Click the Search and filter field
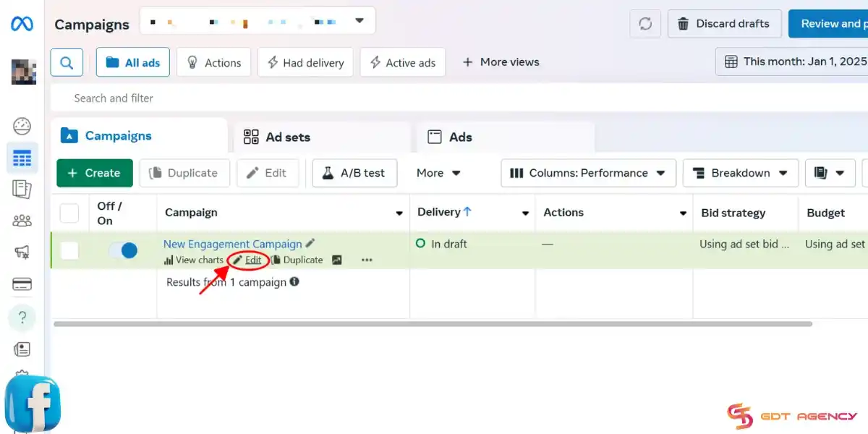868x434 pixels. tap(459, 98)
